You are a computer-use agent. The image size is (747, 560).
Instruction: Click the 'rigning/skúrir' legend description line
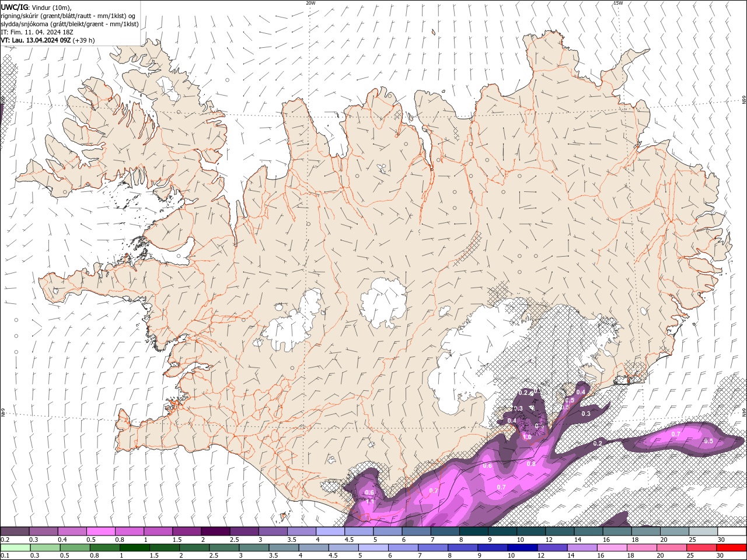pyautogui.click(x=69, y=16)
